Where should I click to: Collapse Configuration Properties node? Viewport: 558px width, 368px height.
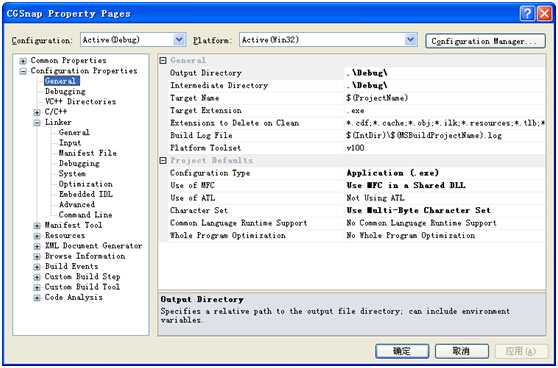(x=23, y=72)
